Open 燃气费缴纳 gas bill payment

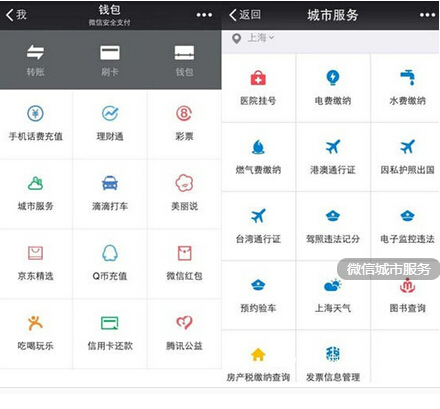coord(258,157)
